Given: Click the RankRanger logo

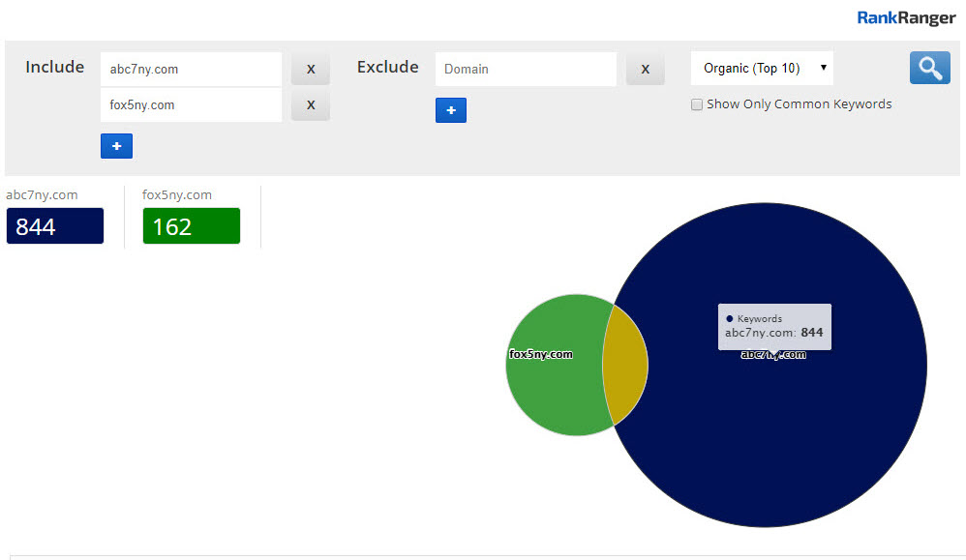Looking at the screenshot, I should coord(906,17).
